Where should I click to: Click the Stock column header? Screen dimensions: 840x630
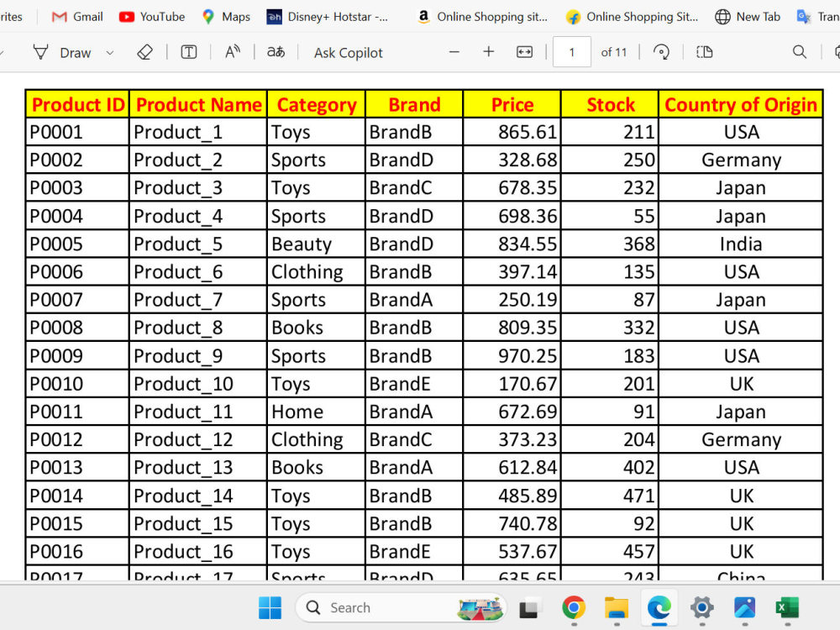click(611, 104)
